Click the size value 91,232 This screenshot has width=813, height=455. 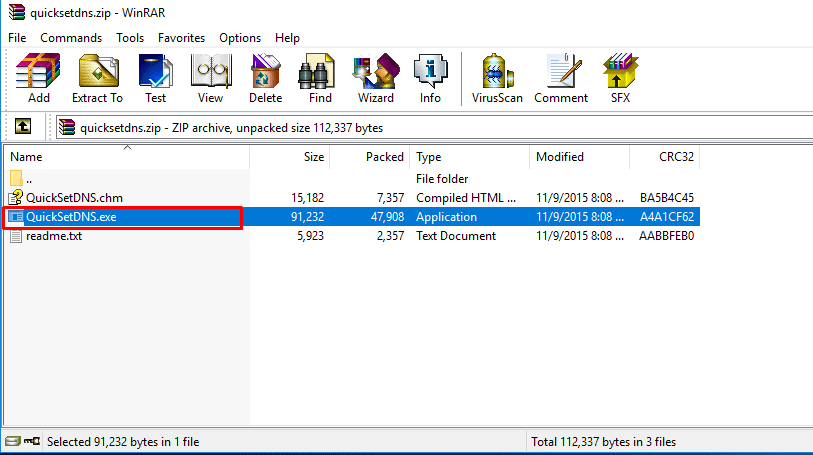[307, 217]
